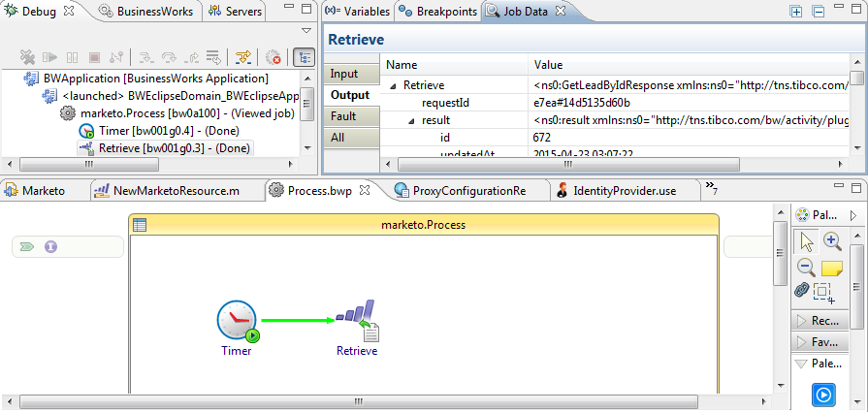Choose the Select pointer tool in the palette
The width and height of the screenshot is (868, 412).
[x=807, y=241]
